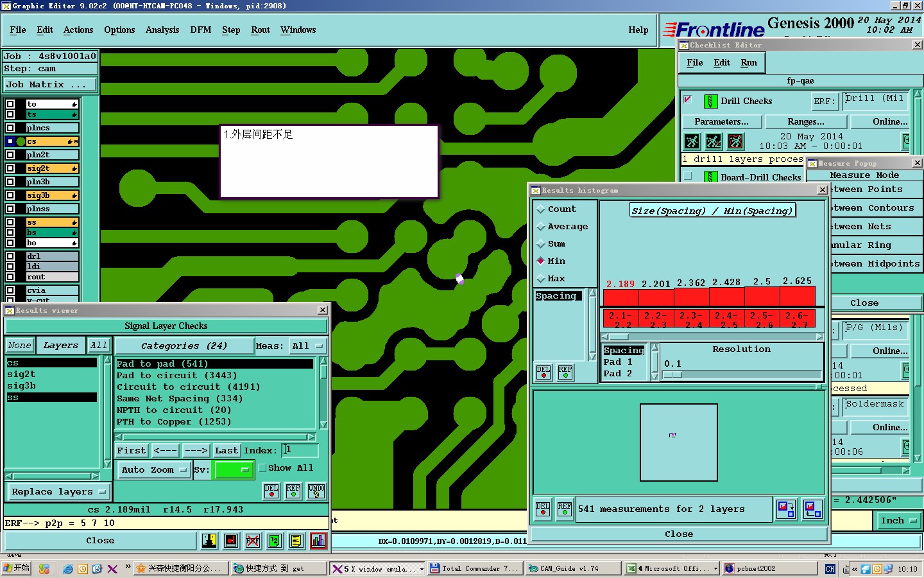This screenshot has width=924, height=578.
Task: Open the Auto Zoom dropdown
Action: pos(154,470)
